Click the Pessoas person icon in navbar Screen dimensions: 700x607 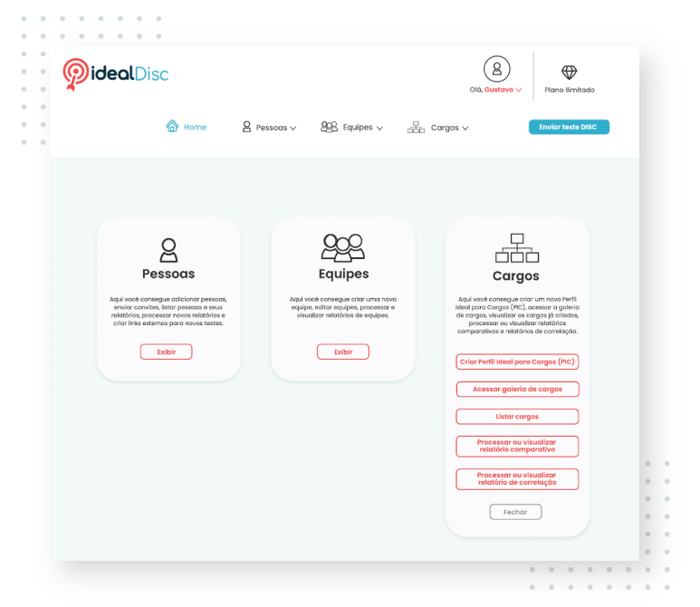pos(246,127)
